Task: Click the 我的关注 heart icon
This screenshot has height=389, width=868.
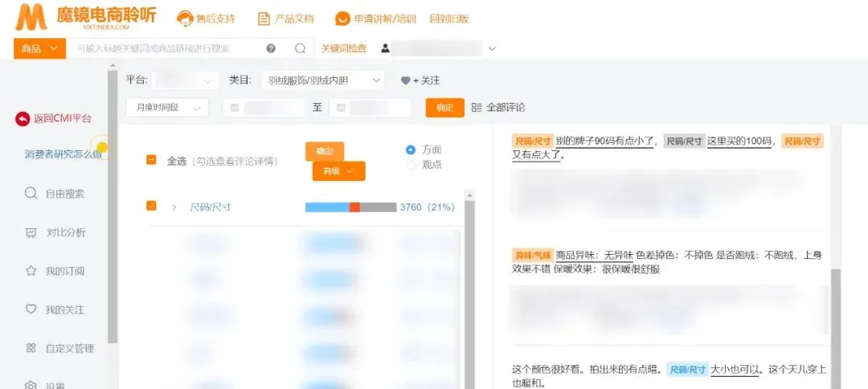Action: pyautogui.click(x=31, y=309)
